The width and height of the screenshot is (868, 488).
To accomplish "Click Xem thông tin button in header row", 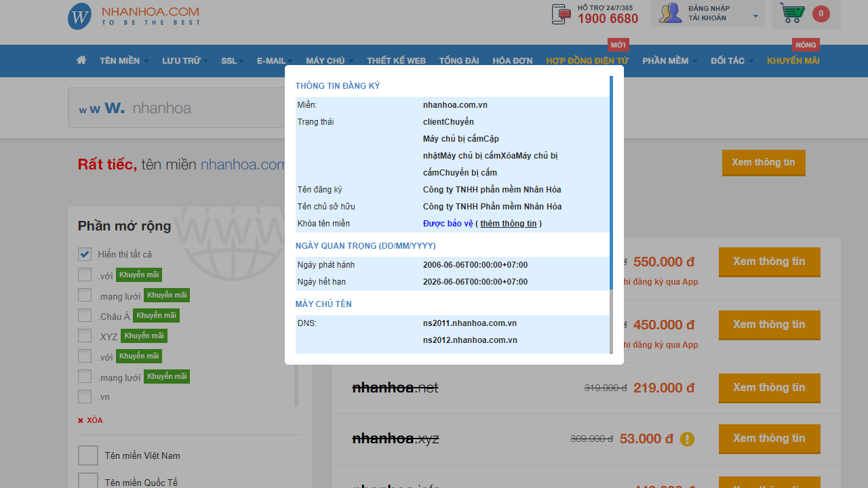I will [764, 163].
